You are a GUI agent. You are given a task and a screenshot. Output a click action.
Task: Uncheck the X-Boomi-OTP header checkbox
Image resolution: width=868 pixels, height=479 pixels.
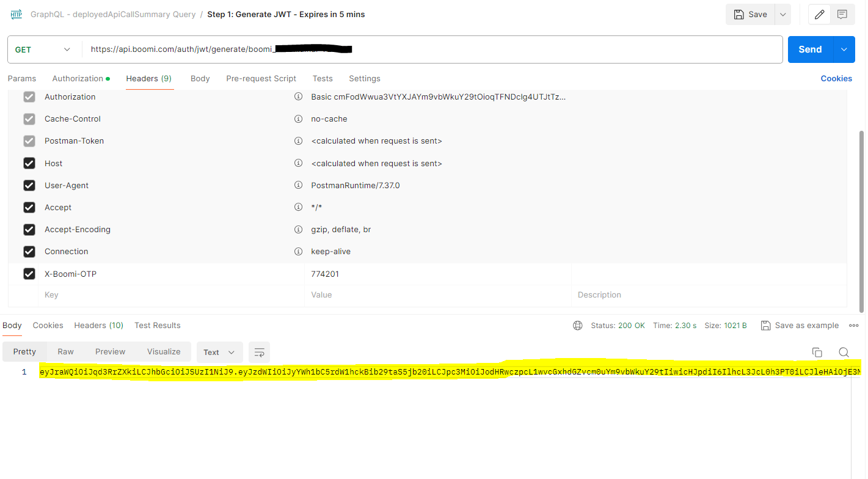(29, 274)
